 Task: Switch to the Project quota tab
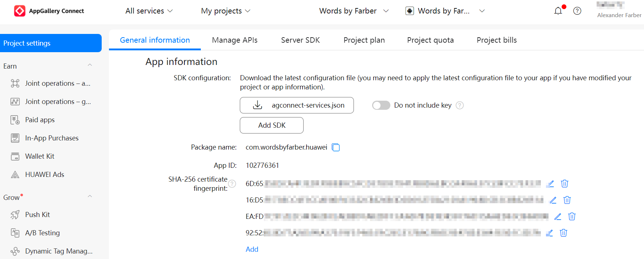(430, 40)
